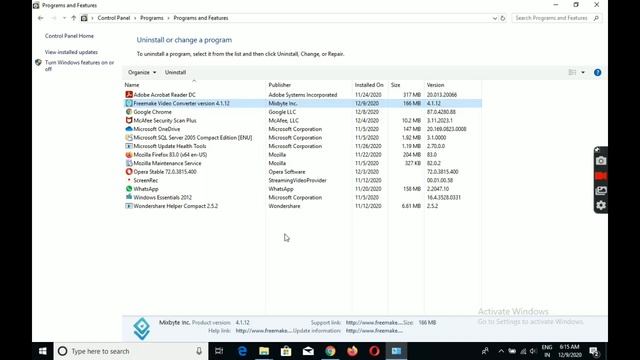Open Chrome from the taskbar
This screenshot has height=360, width=640.
pos(330,351)
